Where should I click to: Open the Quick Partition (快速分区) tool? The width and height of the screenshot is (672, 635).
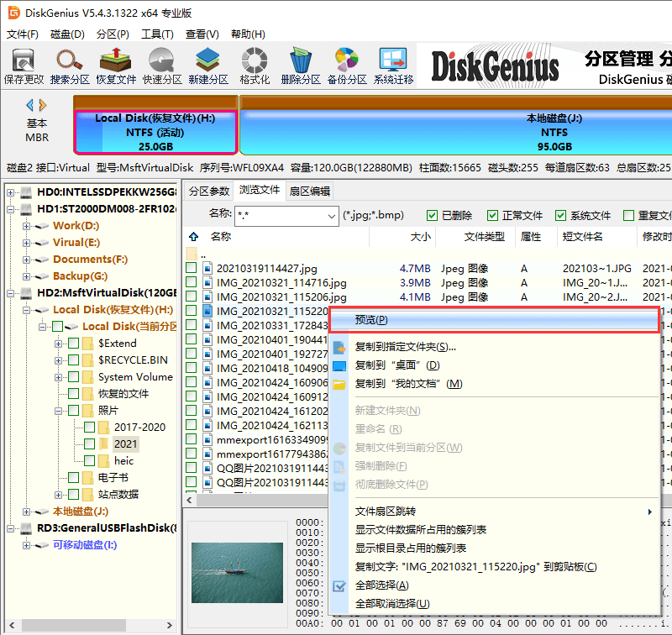pyautogui.click(x=161, y=60)
